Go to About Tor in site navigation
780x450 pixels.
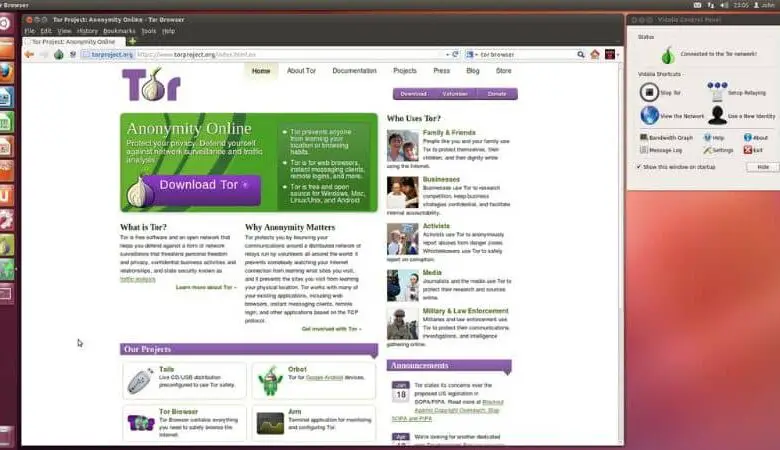[301, 71]
